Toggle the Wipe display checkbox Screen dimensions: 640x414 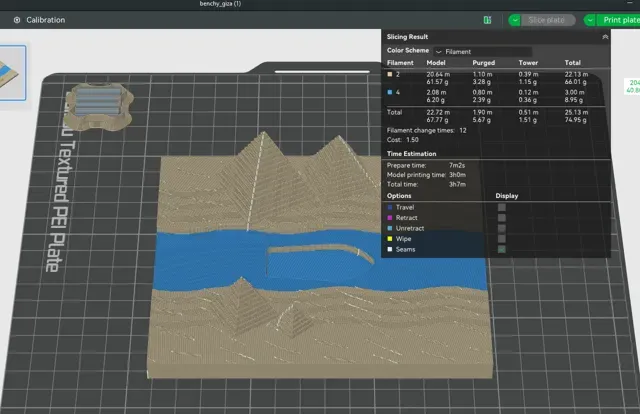click(x=502, y=239)
